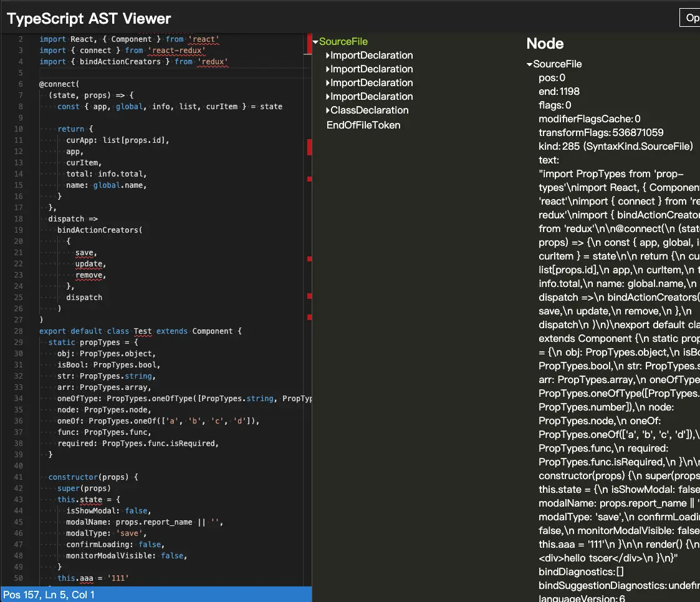Click the 'bindActionCreators(' call on line 19
The height and width of the screenshot is (602, 700).
point(100,230)
